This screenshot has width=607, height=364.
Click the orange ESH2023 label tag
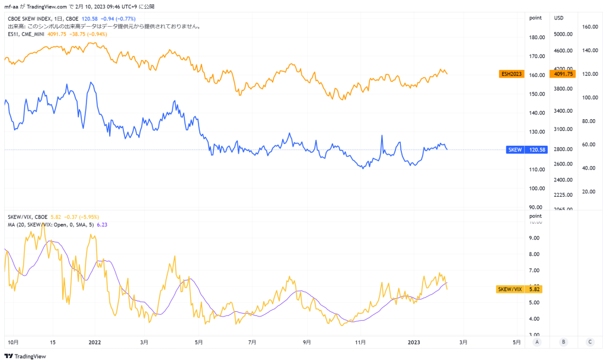pos(512,74)
